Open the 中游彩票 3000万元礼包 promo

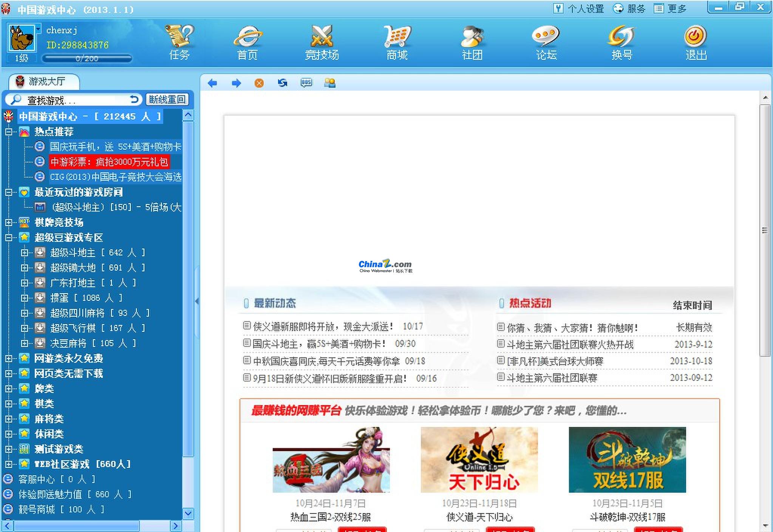(109, 162)
